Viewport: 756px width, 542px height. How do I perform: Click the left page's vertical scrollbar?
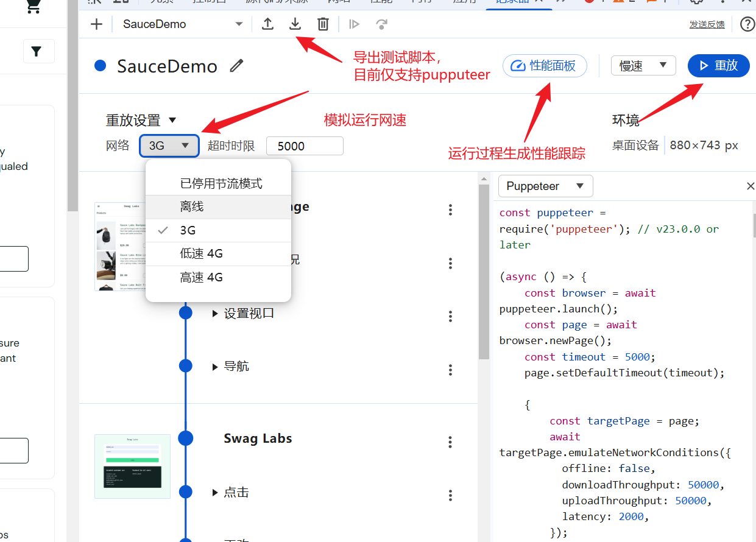(72, 106)
